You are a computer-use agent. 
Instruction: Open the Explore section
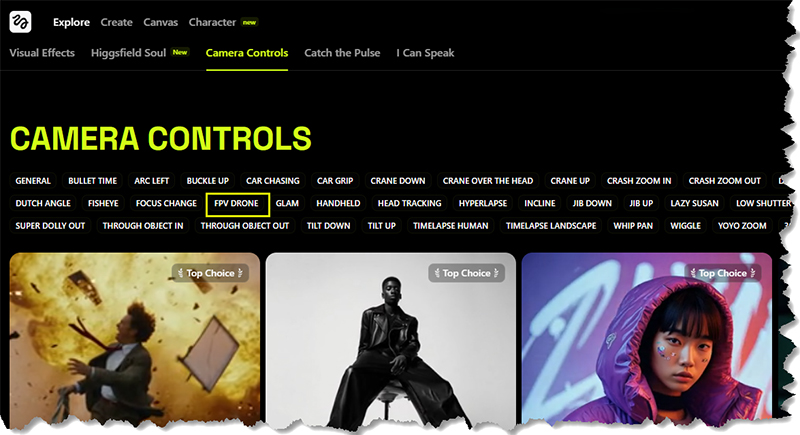pyautogui.click(x=71, y=22)
